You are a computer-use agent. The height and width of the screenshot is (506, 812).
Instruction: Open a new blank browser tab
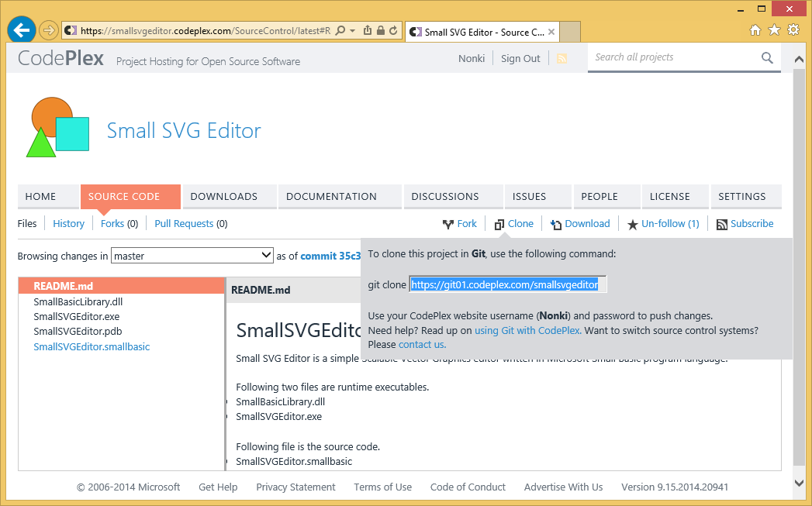click(x=570, y=32)
